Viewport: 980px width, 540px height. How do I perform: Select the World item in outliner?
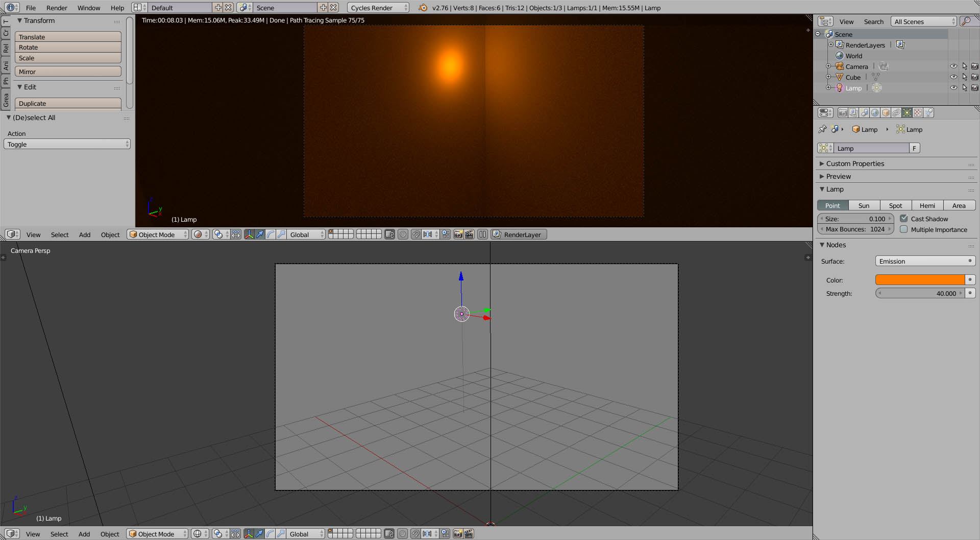(x=853, y=56)
